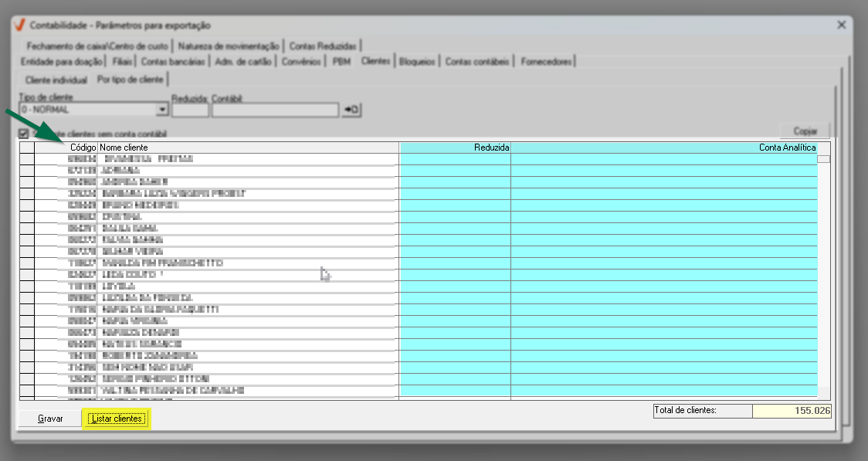Click the Conta Analítica column header
The height and width of the screenshot is (461, 868).
coord(663,147)
